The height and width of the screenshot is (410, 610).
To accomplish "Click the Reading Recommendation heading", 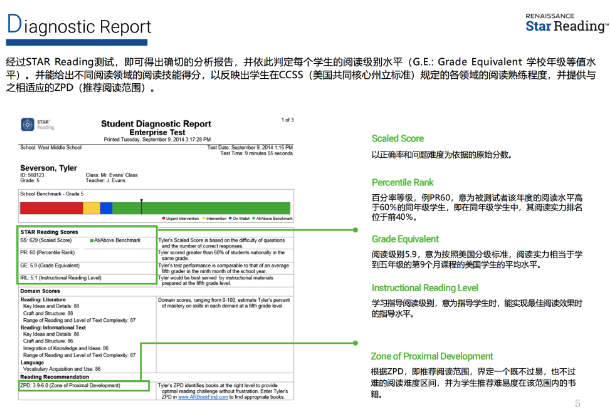I will pyautogui.click(x=54, y=377).
